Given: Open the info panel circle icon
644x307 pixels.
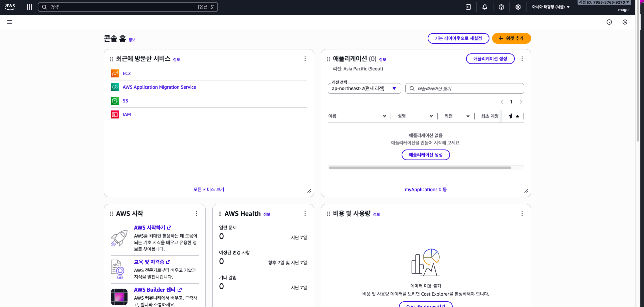Looking at the screenshot, I should tap(609, 22).
